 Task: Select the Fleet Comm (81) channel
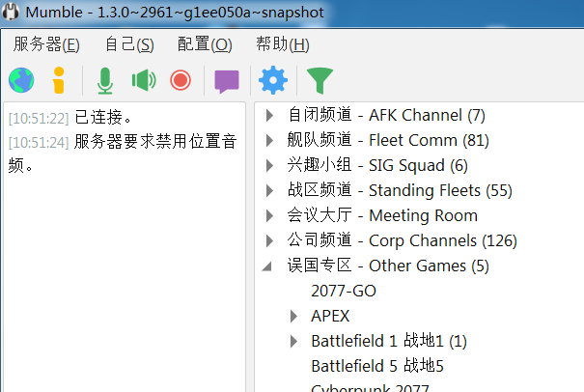coord(388,140)
